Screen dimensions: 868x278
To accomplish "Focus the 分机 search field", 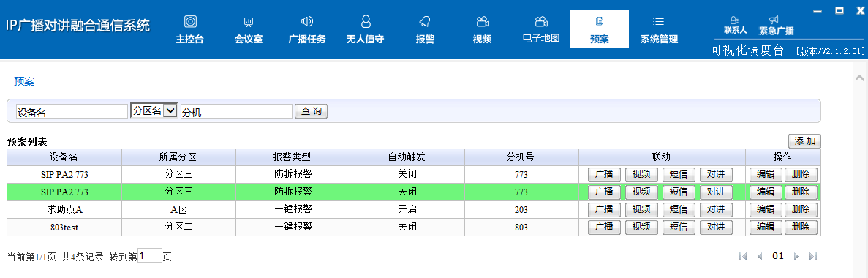I will (236, 111).
